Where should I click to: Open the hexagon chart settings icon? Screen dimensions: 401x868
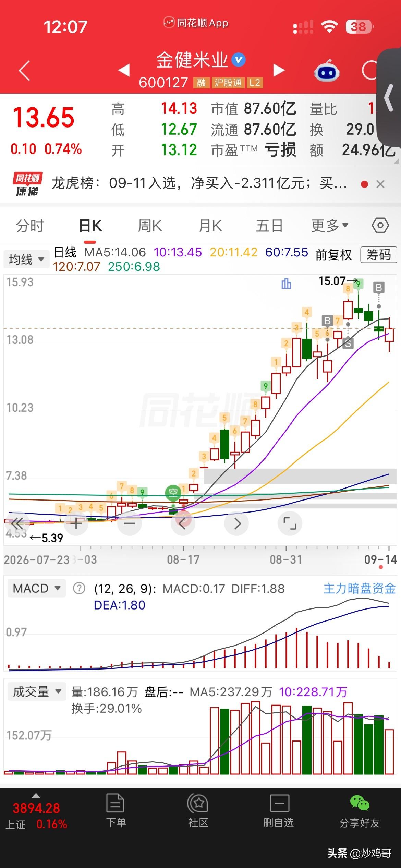point(380,225)
